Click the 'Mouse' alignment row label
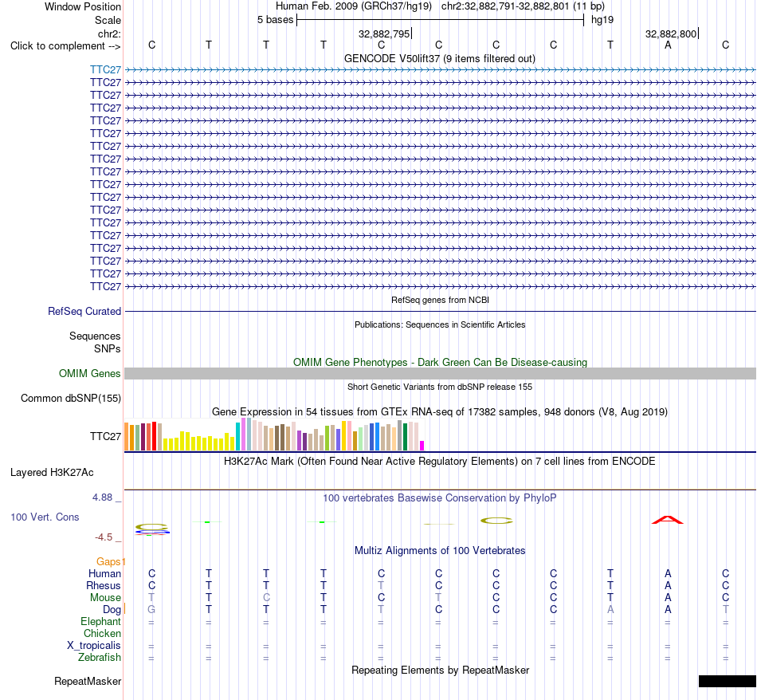The image size is (757, 700). point(105,598)
